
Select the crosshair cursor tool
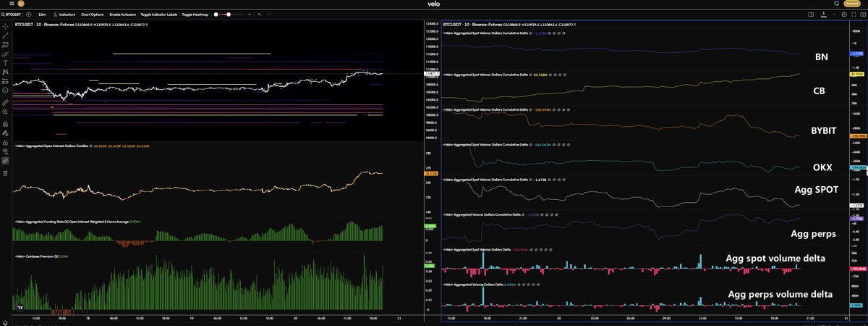5,26
